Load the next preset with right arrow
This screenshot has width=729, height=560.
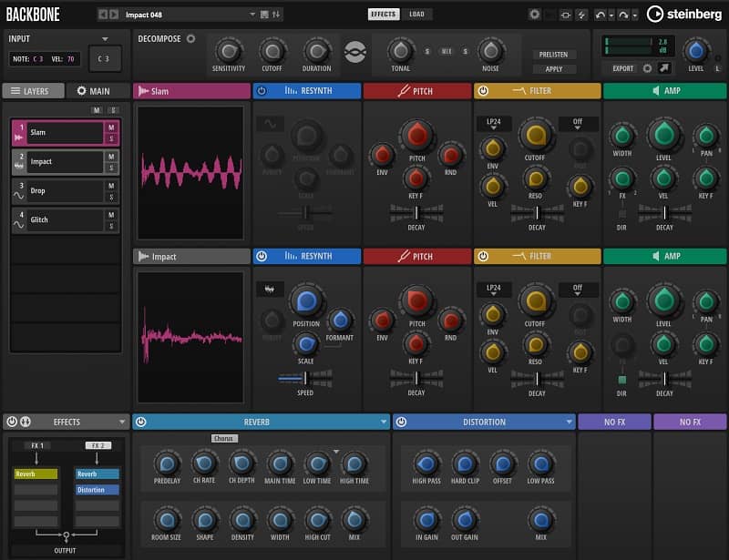coord(114,15)
